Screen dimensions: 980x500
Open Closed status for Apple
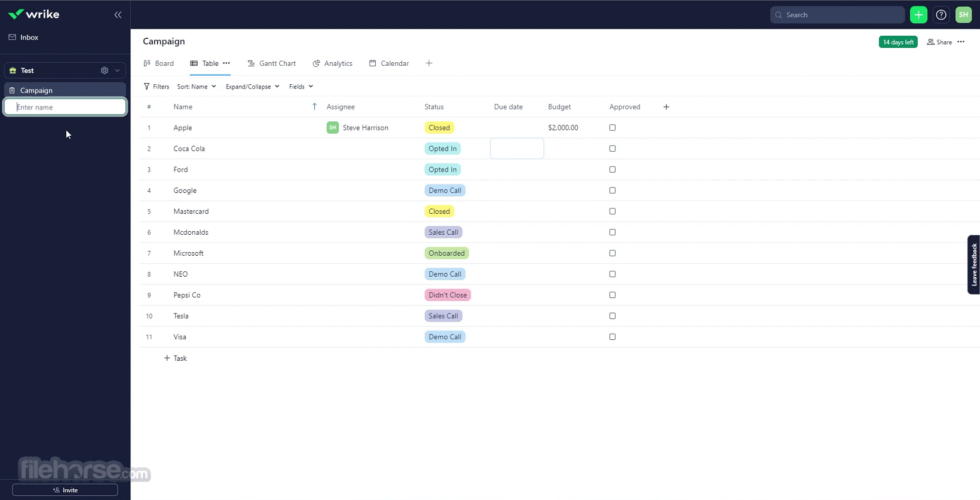click(x=439, y=128)
